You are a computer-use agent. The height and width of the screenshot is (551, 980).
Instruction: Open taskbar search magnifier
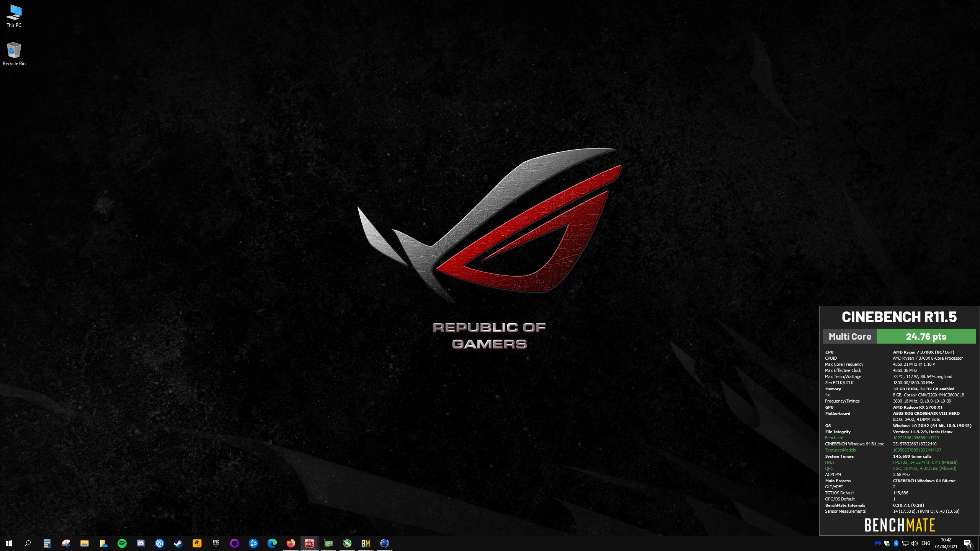click(28, 543)
